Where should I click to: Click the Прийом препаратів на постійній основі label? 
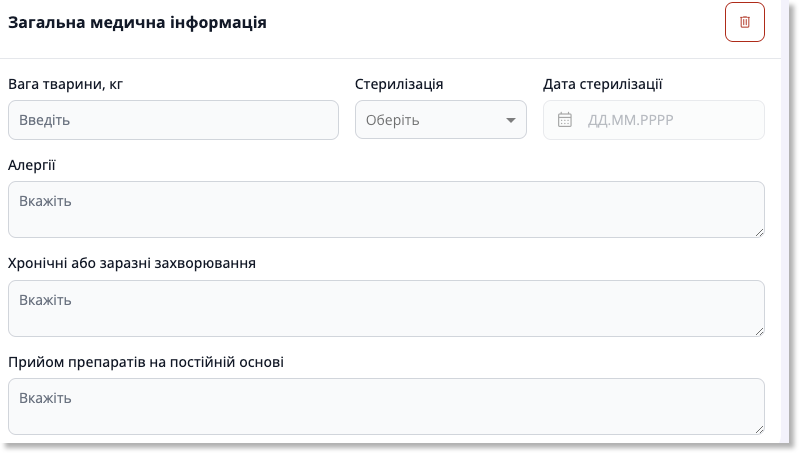point(146,362)
